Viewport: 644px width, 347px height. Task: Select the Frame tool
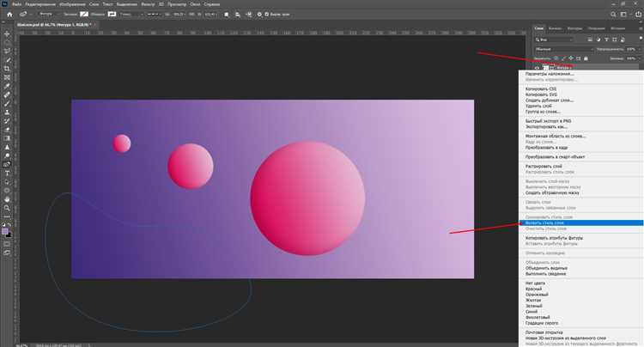(7, 77)
